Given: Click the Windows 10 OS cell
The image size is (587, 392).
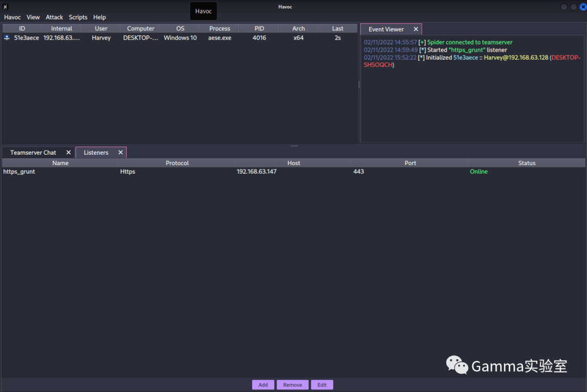Looking at the screenshot, I should pos(180,38).
